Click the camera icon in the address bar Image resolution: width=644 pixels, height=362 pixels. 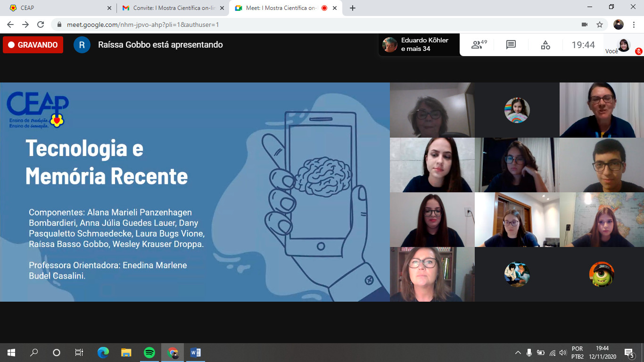click(x=585, y=25)
